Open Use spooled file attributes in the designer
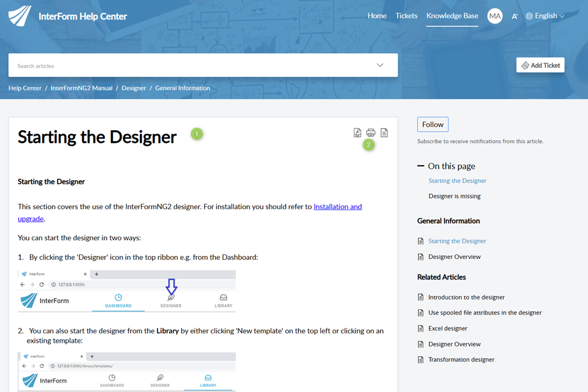Screen dimensions: 588x392 (x=485, y=313)
